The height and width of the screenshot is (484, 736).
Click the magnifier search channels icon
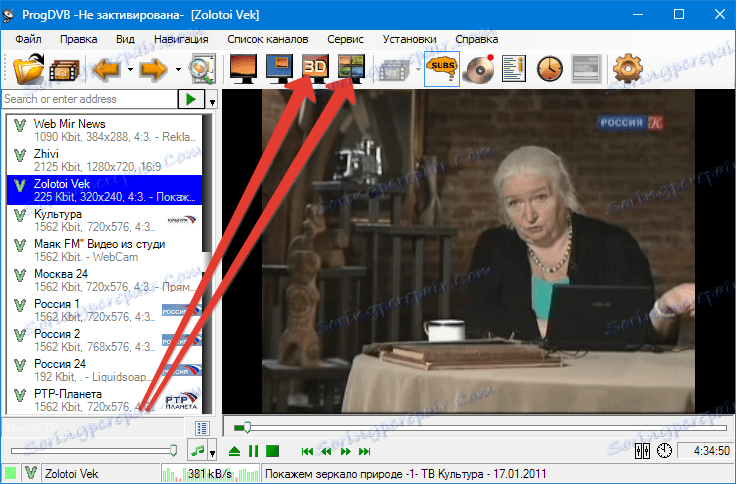pos(202,69)
